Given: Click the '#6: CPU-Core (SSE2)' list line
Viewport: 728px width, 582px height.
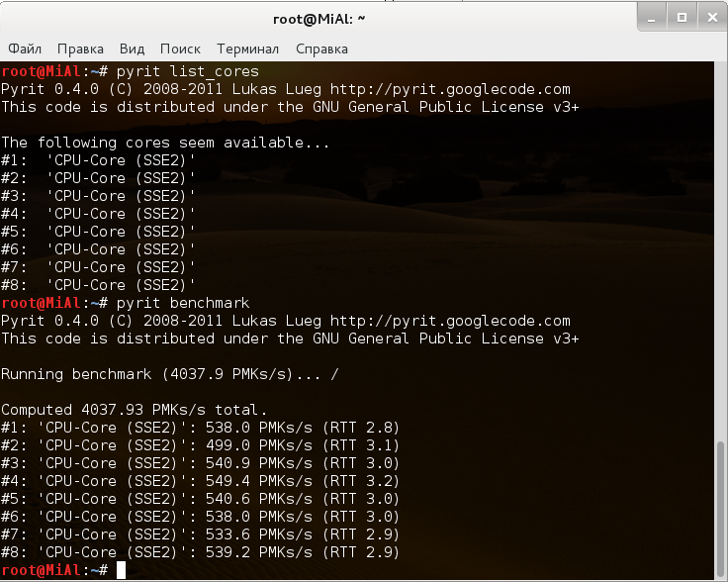Looking at the screenshot, I should coord(98,249).
